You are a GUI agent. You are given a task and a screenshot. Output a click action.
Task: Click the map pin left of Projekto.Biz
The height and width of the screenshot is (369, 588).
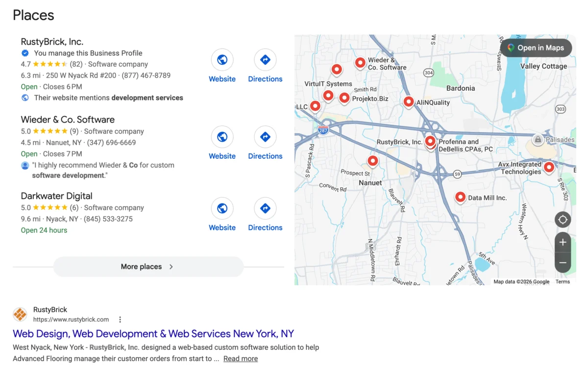[328, 95]
